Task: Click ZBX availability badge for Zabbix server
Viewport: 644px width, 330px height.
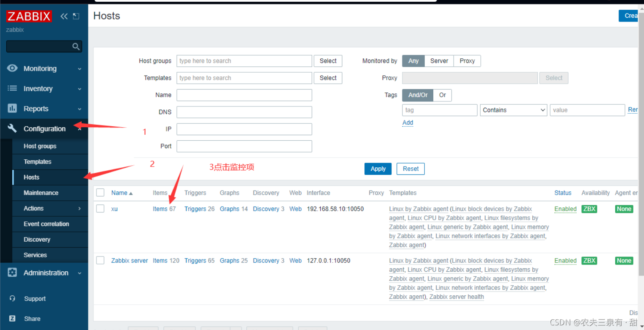Action: click(589, 261)
